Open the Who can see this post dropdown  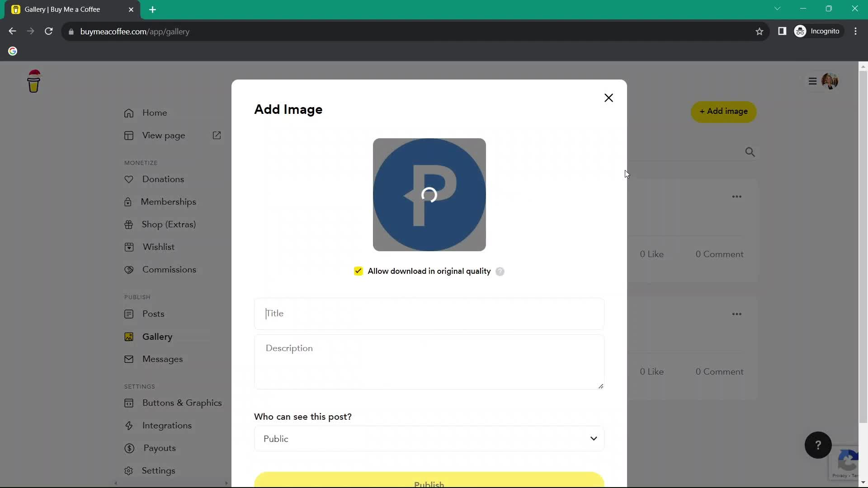(429, 439)
